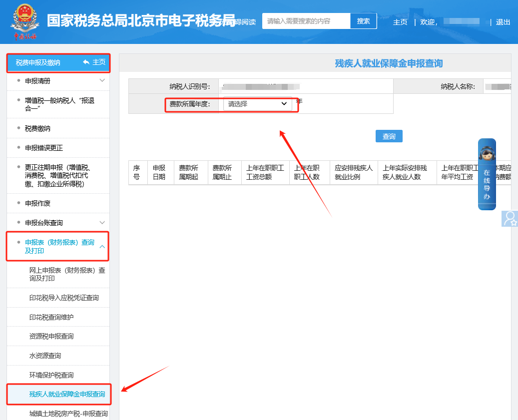518x420 pixels.
Task: Click the 搜索 search button
Action: coord(363,21)
